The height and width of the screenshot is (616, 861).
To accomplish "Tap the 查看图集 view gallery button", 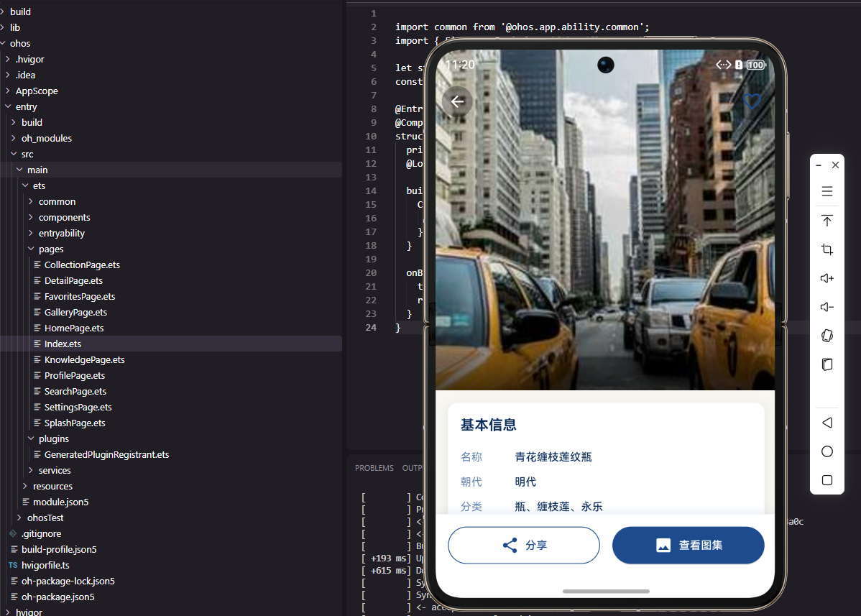I will pos(688,545).
